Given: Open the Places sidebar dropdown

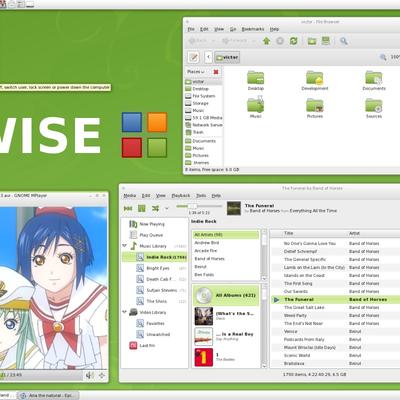Looking at the screenshot, I should pos(196,72).
